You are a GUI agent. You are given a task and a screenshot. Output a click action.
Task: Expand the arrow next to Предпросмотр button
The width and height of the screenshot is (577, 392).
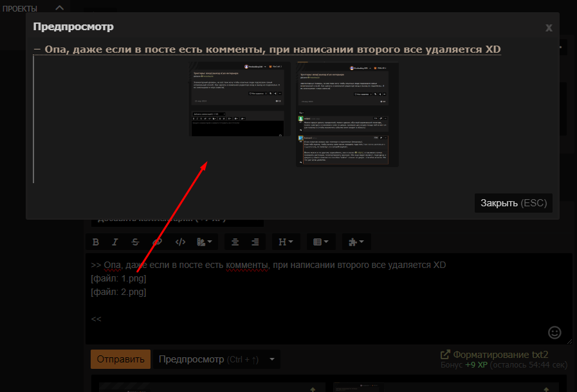coord(272,359)
